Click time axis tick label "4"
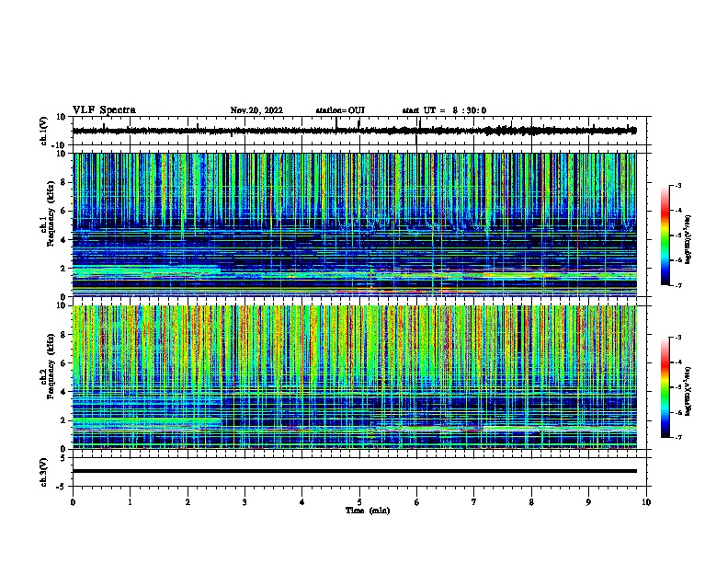 [302, 502]
